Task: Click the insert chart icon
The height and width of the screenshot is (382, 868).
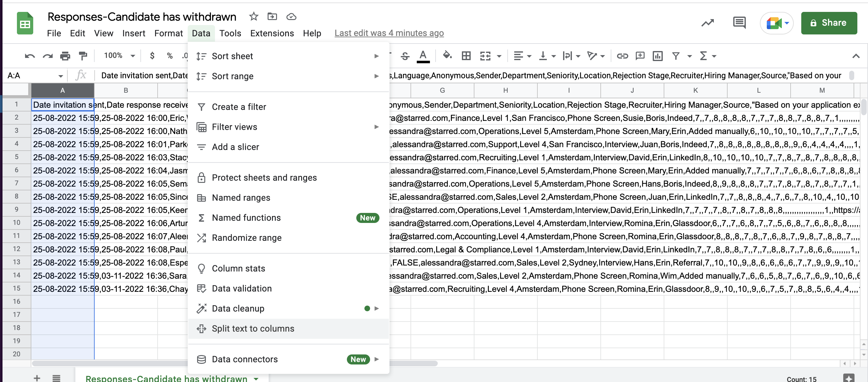Action: pyautogui.click(x=657, y=56)
